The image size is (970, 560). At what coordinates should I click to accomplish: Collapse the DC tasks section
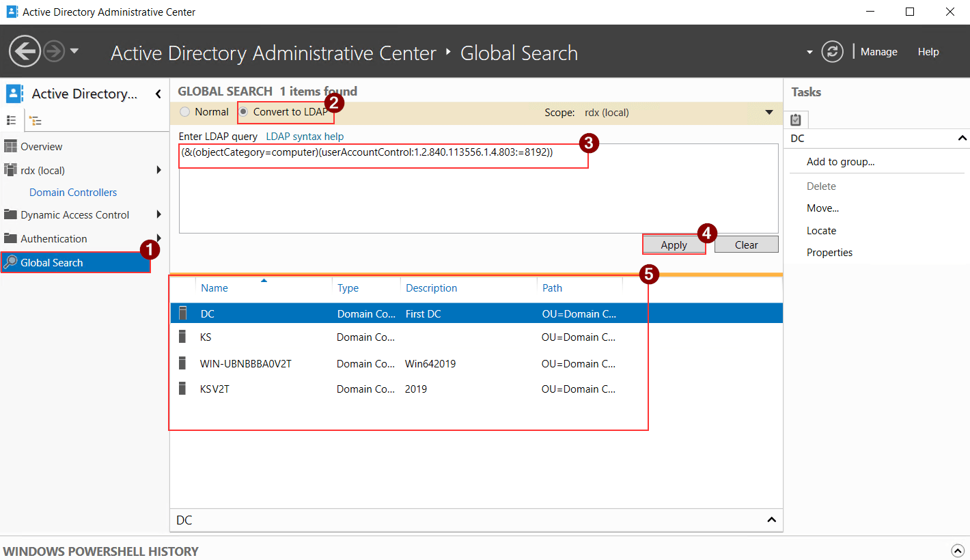962,138
